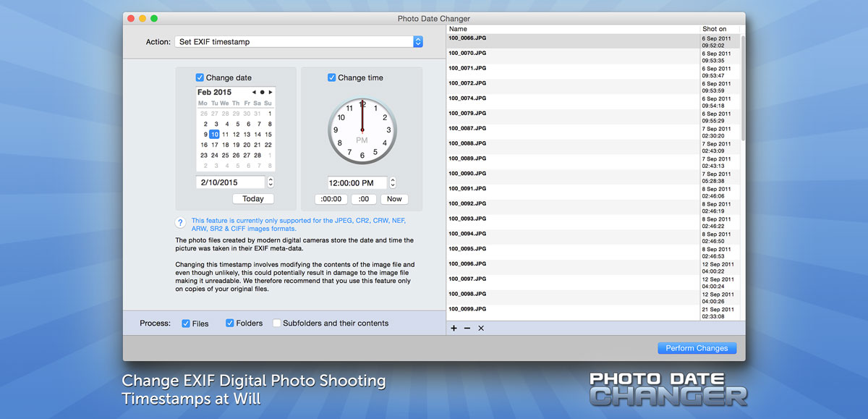
Task: Go to previous month in calendar
Action: [x=254, y=93]
